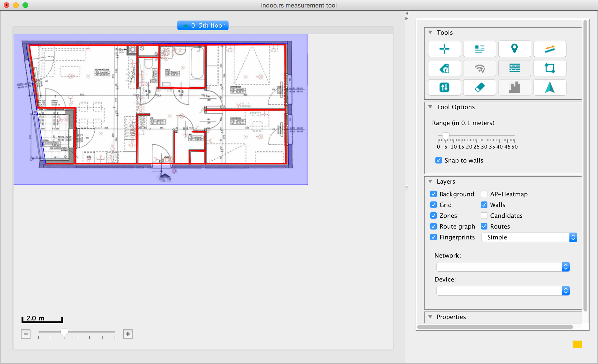Select the map pin marker tool
This screenshot has height=364, width=598.
[x=514, y=49]
